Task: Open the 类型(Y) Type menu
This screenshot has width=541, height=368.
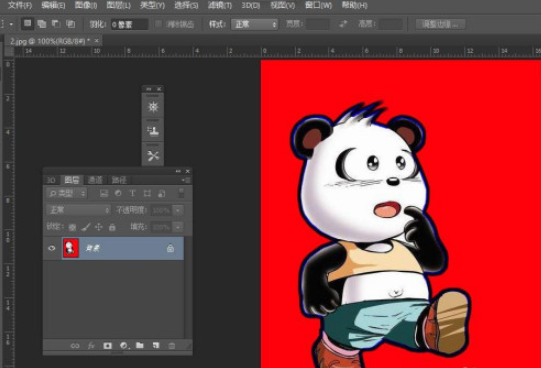Action: pyautogui.click(x=152, y=5)
